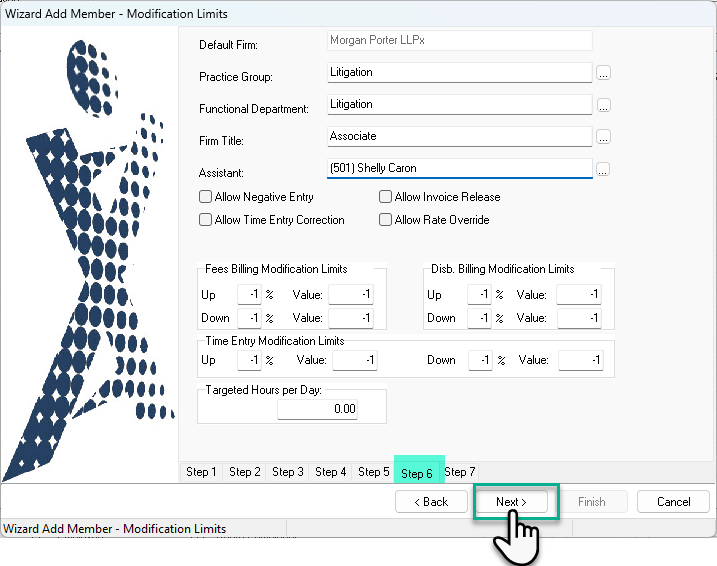
Task: Click the Fees Billing Down percent field
Action: click(249, 318)
